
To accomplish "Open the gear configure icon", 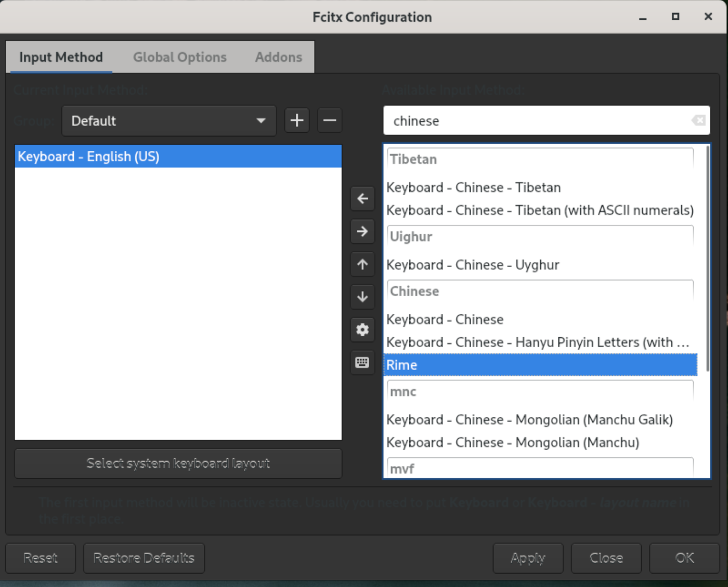I will click(362, 330).
